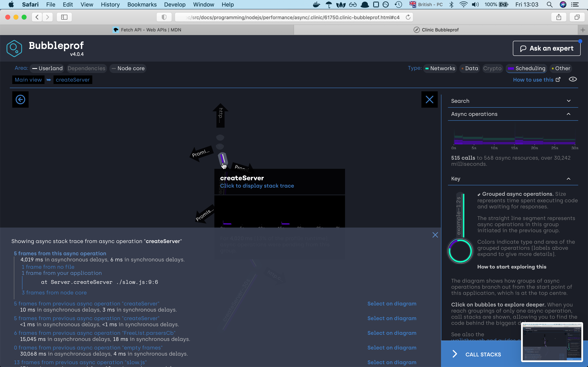Viewport: 588px width, 367px height.
Task: Toggle the eye visibility icon
Action: pyautogui.click(x=573, y=79)
